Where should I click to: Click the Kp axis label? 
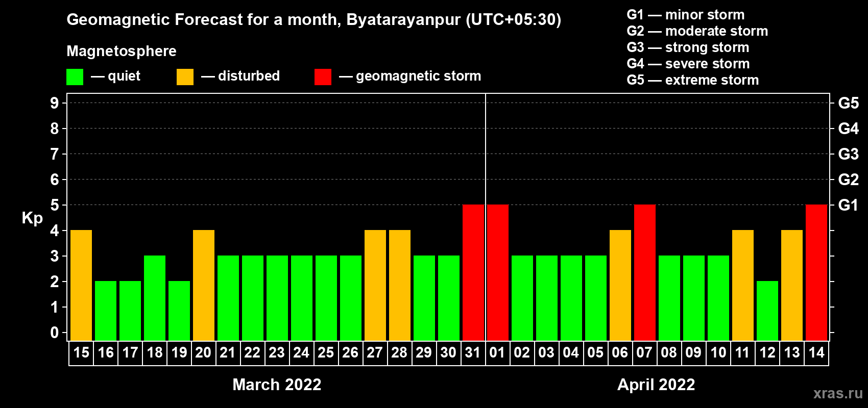[32, 218]
